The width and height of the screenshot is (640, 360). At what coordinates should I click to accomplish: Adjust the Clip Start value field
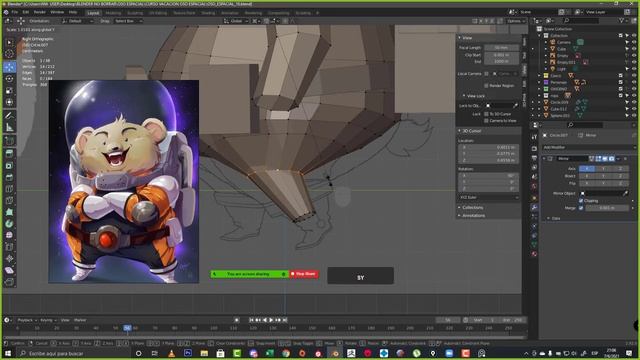(501, 55)
